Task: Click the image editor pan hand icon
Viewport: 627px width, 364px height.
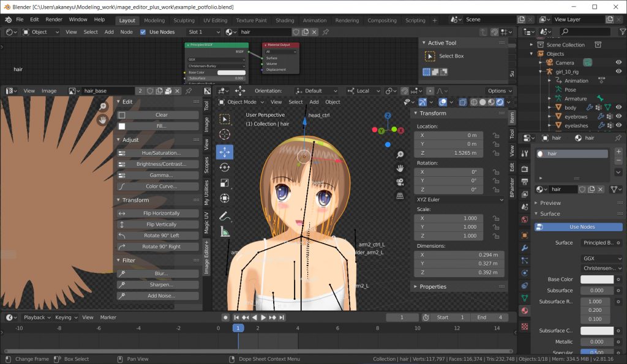Action: [x=103, y=119]
